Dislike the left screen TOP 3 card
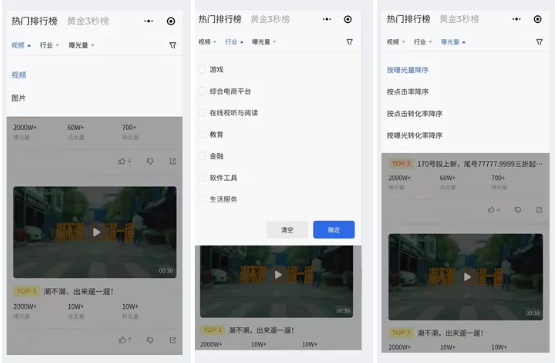This screenshot has width=557, height=363. 150,340
